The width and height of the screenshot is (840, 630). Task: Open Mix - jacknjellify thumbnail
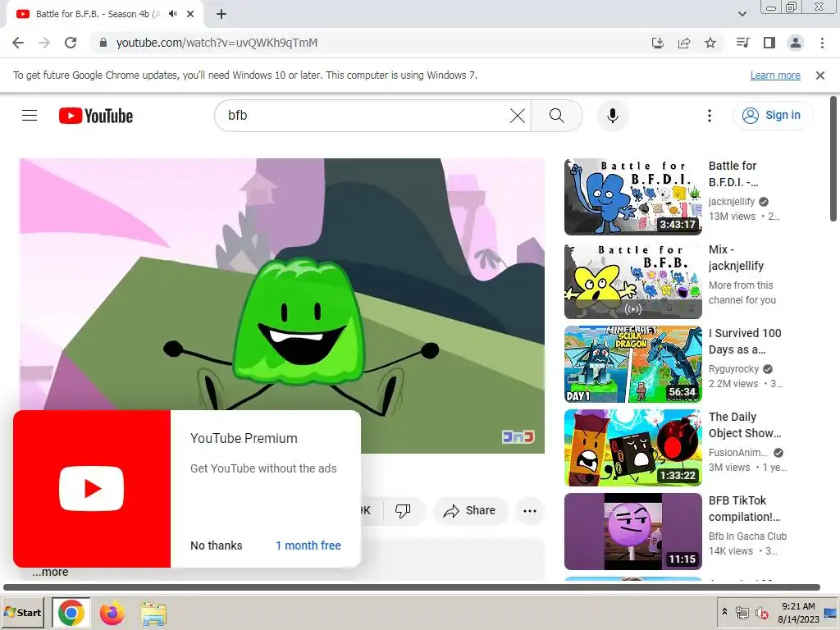click(x=633, y=281)
